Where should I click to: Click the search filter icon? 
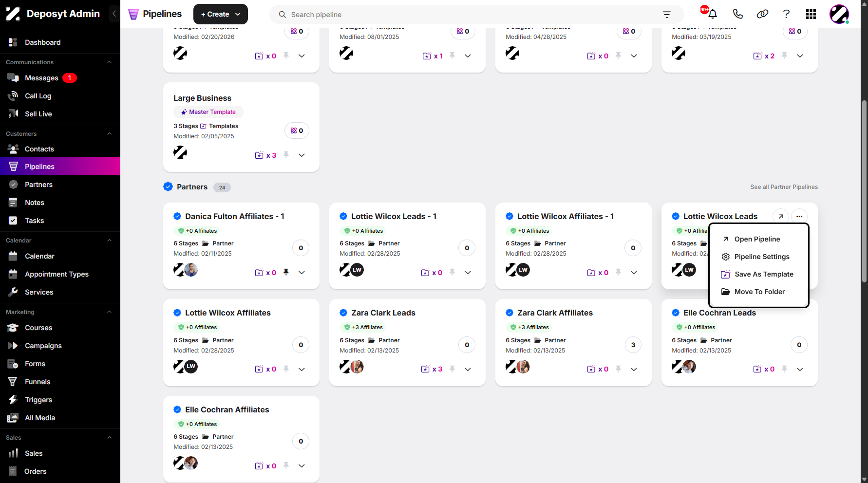pos(667,15)
